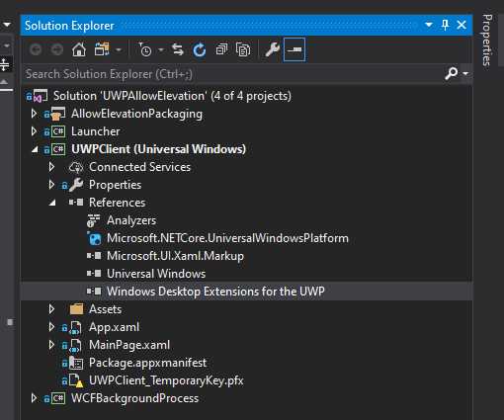Click the Package.appxmanifest file icon

[76, 363]
